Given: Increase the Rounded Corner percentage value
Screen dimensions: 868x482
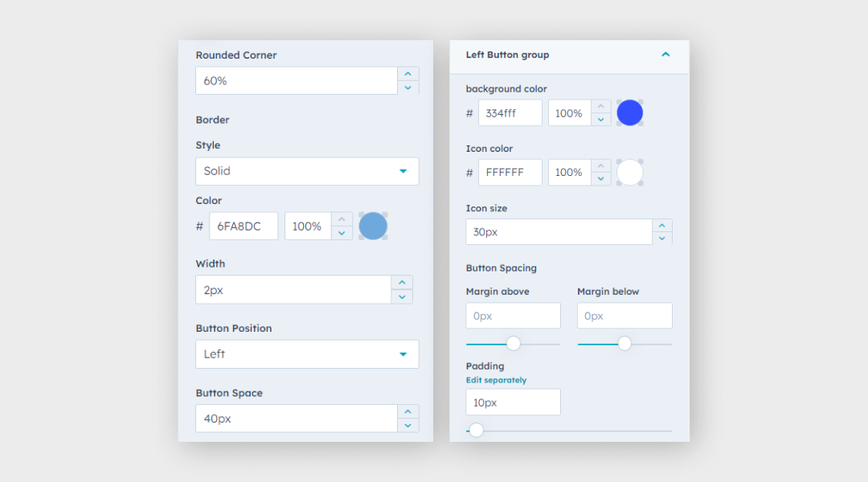Looking at the screenshot, I should coord(408,72).
